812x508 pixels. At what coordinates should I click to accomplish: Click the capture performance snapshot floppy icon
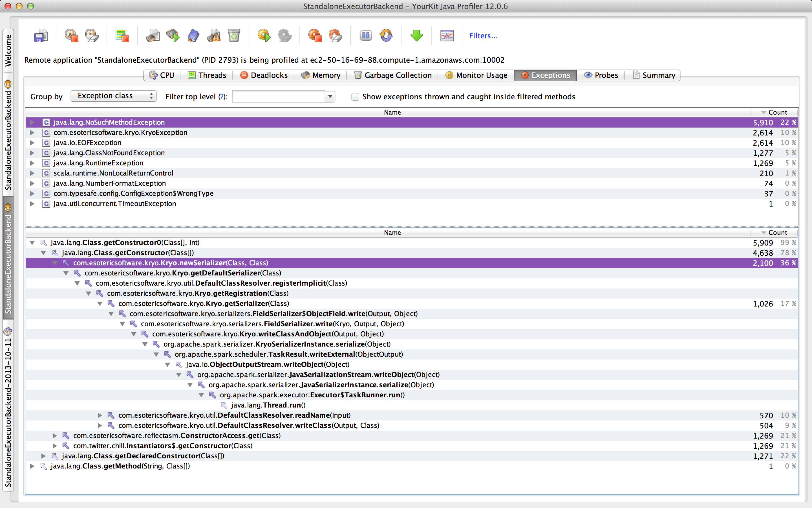[41, 36]
